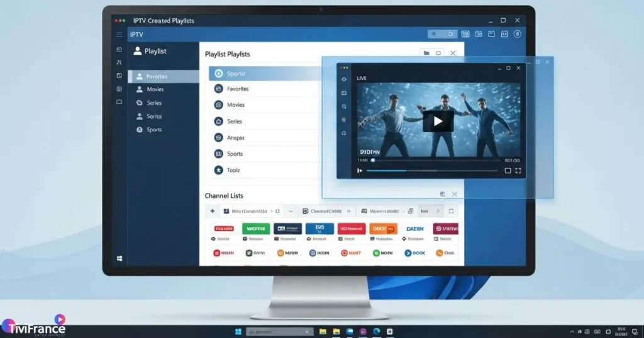The width and height of the screenshot is (644, 338).
Task: Choose the highlighted Sportst playlist row
Action: point(265,74)
